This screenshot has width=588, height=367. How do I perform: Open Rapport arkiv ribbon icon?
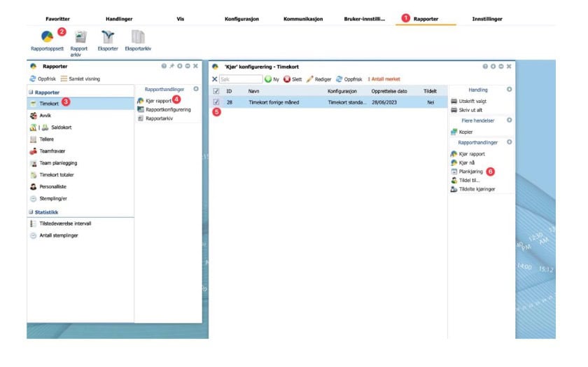pyautogui.click(x=80, y=37)
